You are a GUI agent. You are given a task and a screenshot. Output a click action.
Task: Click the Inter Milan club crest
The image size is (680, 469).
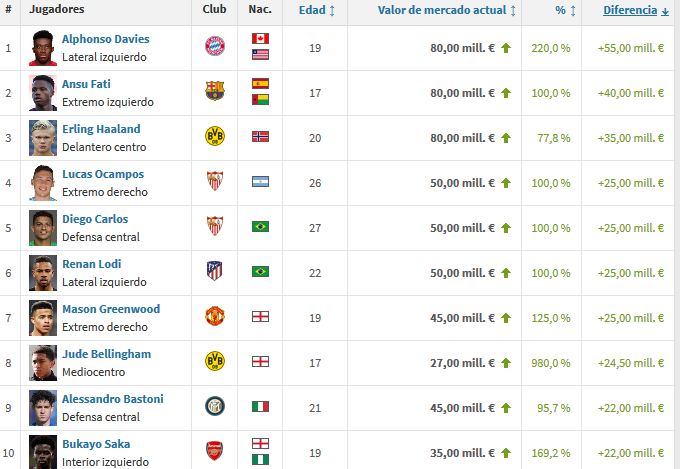tap(214, 407)
